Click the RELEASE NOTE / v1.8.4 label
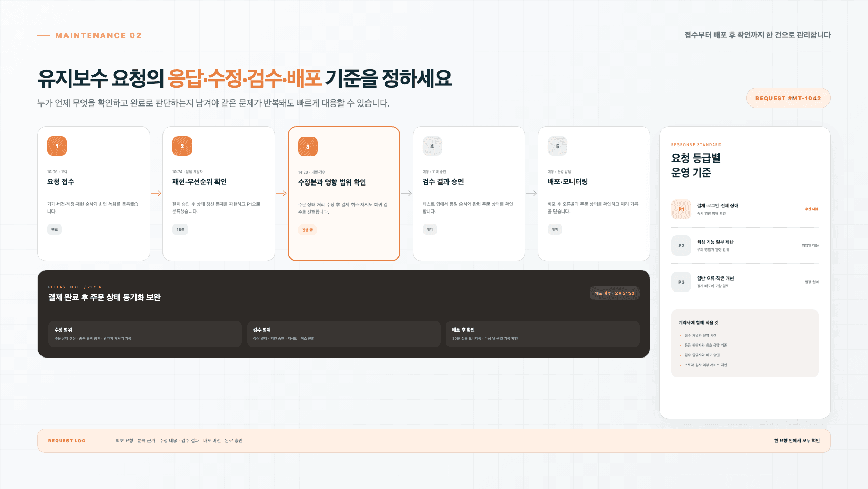The image size is (868, 489). pos(75,287)
